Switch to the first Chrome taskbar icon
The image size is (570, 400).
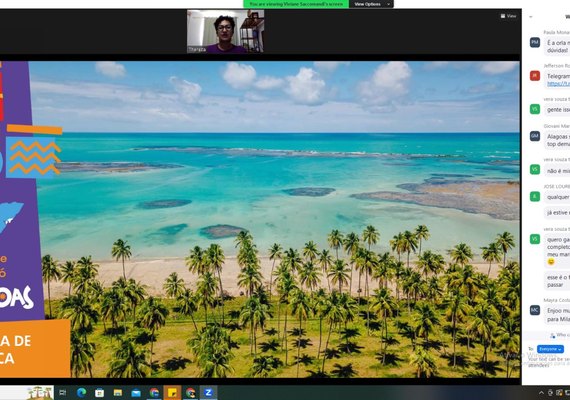[154, 393]
